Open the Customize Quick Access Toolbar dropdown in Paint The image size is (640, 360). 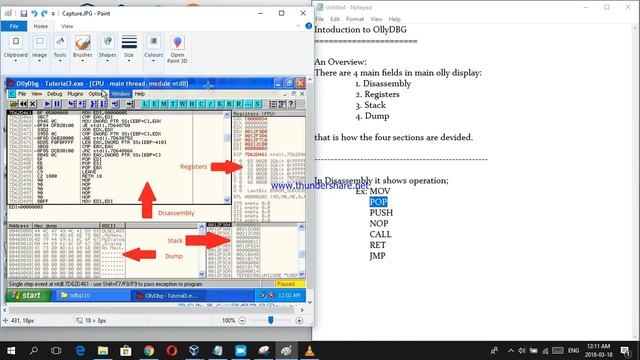point(53,14)
